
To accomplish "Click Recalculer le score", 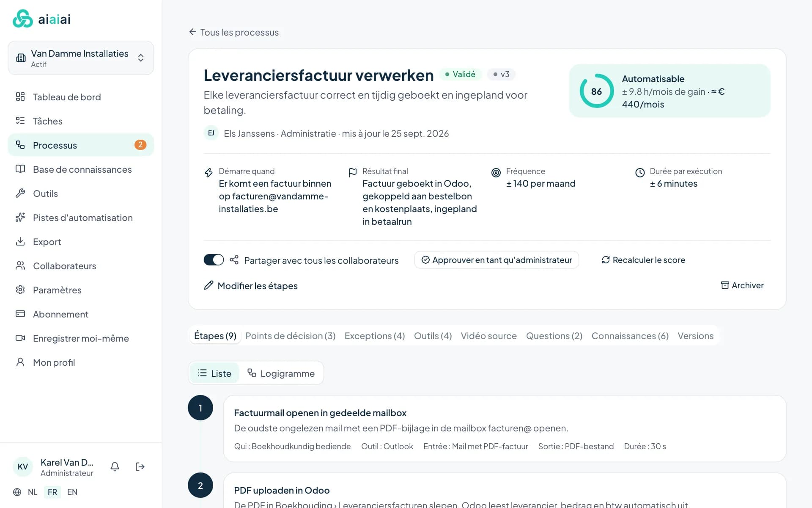I will [643, 260].
